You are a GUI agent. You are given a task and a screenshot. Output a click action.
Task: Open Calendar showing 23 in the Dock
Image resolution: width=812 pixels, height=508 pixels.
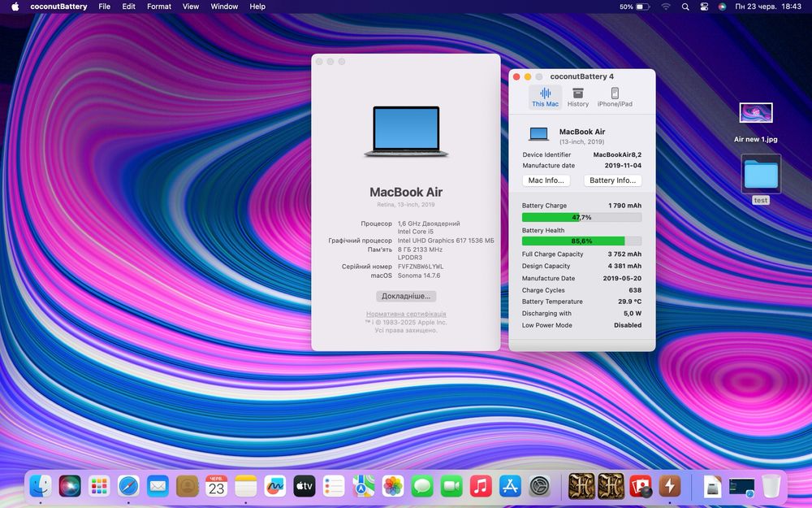pos(217,486)
